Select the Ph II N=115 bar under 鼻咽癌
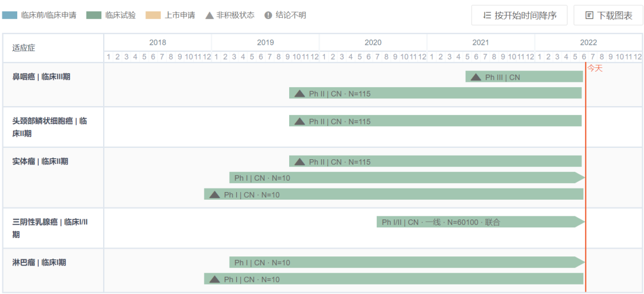Screen dimensions: 644x294 click(435, 93)
